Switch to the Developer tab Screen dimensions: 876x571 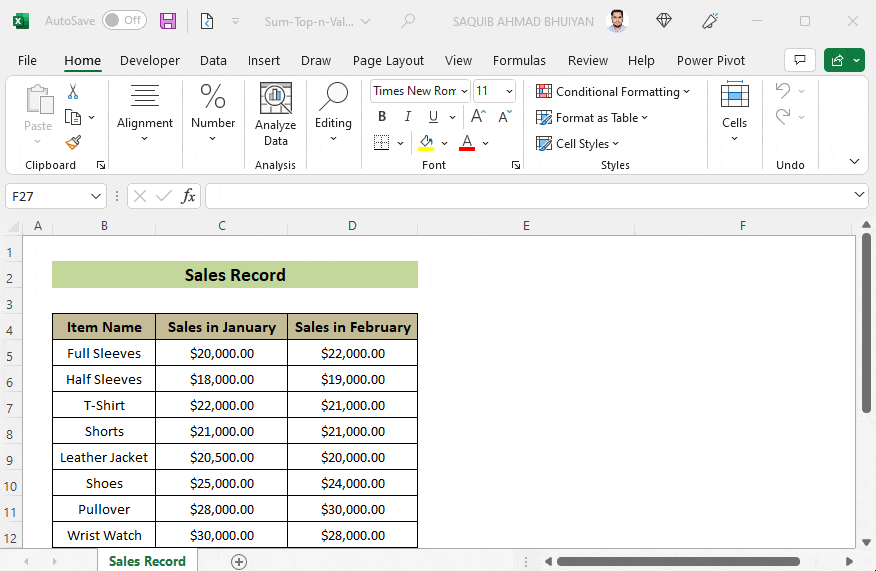(x=150, y=60)
